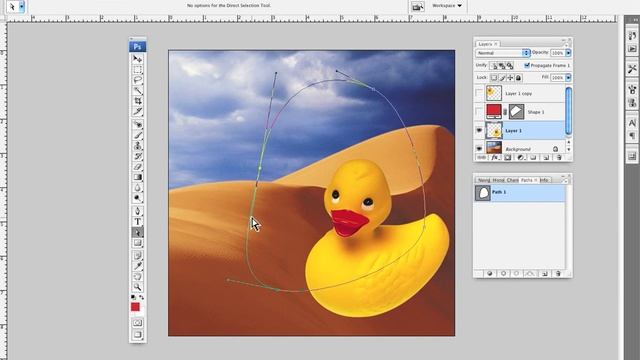Change screen mode at the toolbox bottom
The width and height of the screenshot is (640, 360).
(138, 335)
